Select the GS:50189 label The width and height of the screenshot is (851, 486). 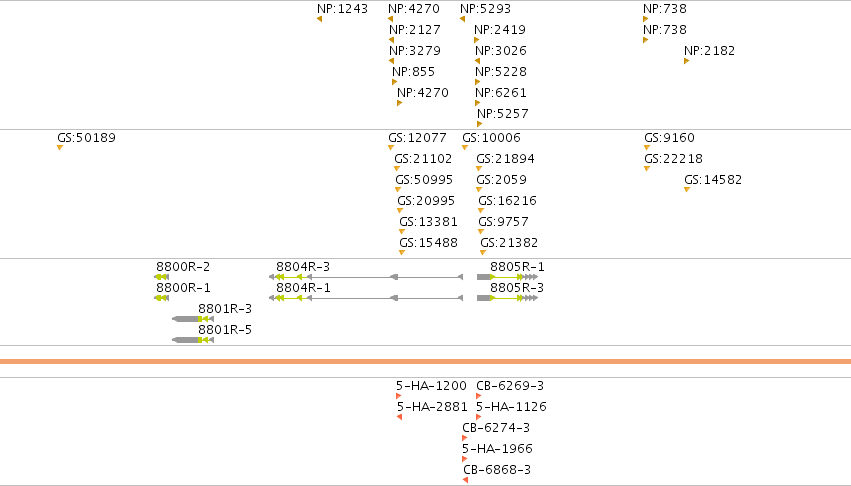point(86,137)
